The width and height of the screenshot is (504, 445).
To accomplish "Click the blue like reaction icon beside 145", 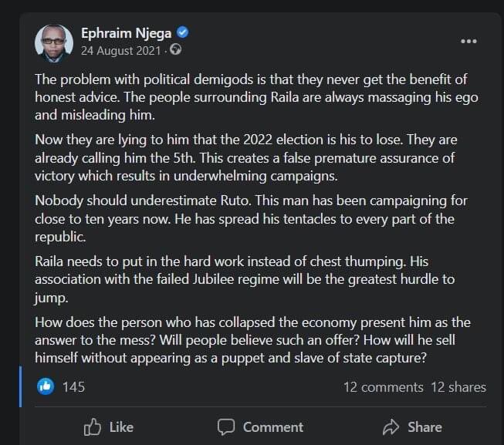I will (46, 386).
